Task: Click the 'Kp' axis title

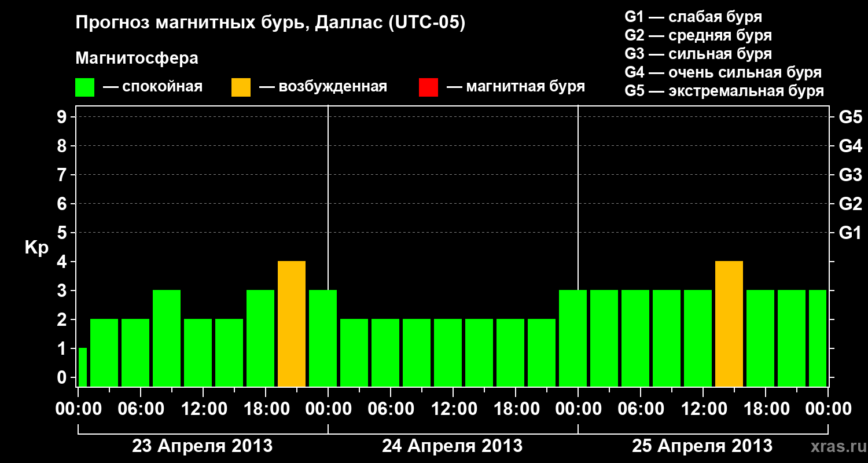Action: point(36,248)
